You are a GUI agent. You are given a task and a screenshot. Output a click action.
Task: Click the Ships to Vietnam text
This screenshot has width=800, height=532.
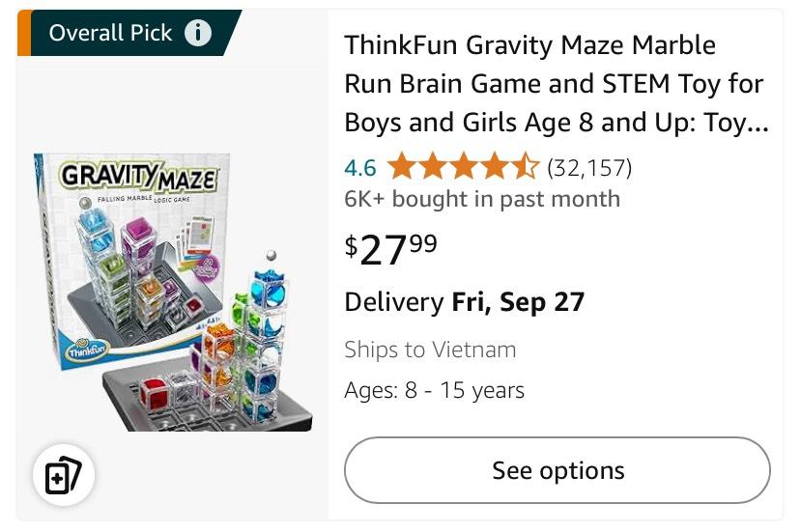[430, 350]
